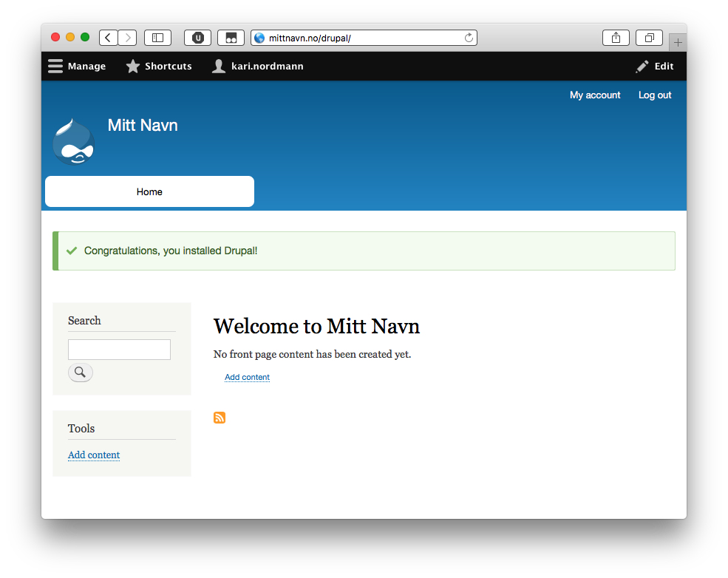Go forward with Safari forward arrow

click(x=127, y=38)
